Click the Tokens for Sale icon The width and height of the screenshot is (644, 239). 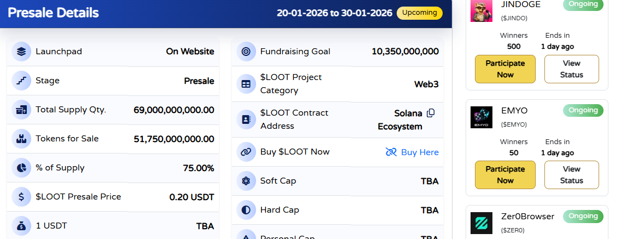[x=21, y=139]
